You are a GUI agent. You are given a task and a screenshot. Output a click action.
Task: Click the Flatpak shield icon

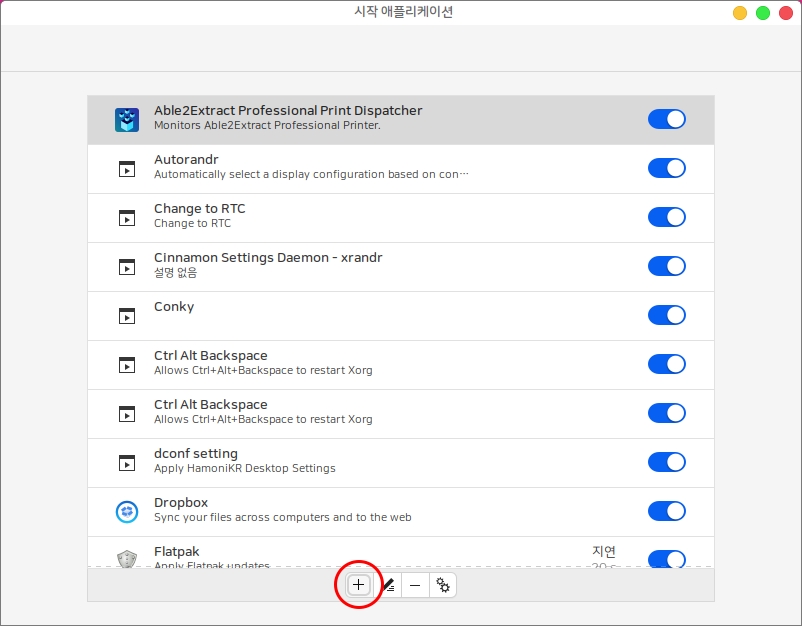click(127, 558)
